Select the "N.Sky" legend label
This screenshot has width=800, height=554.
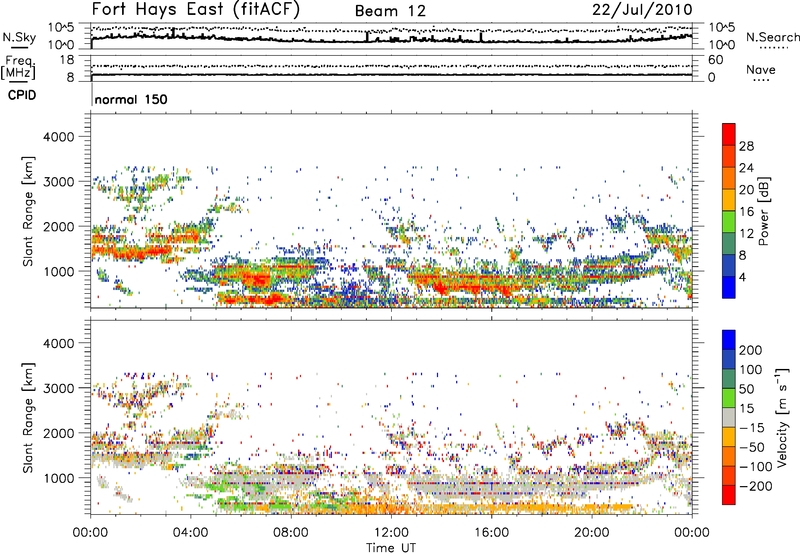(19, 37)
